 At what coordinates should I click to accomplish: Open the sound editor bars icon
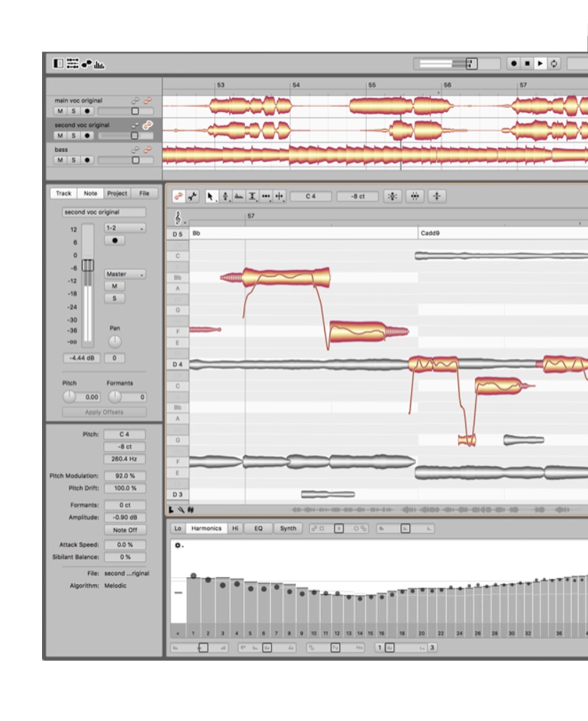99,64
